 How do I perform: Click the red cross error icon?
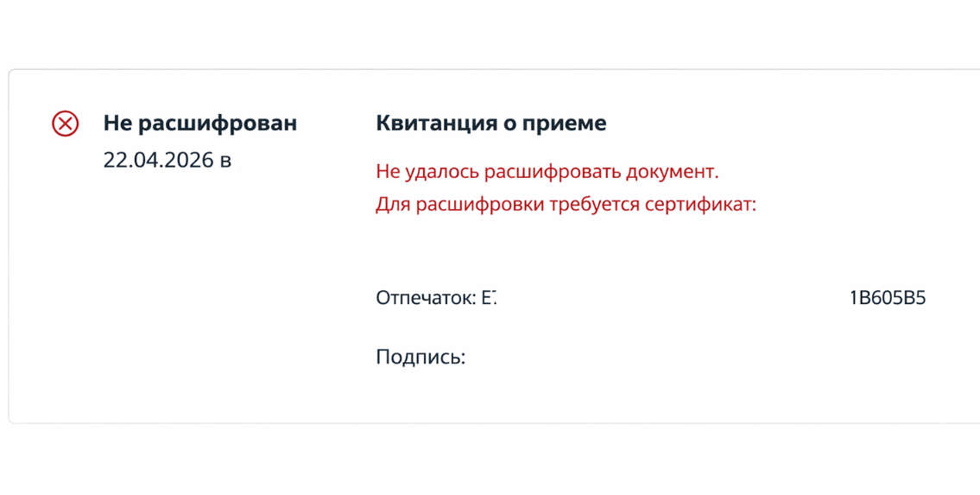66,124
